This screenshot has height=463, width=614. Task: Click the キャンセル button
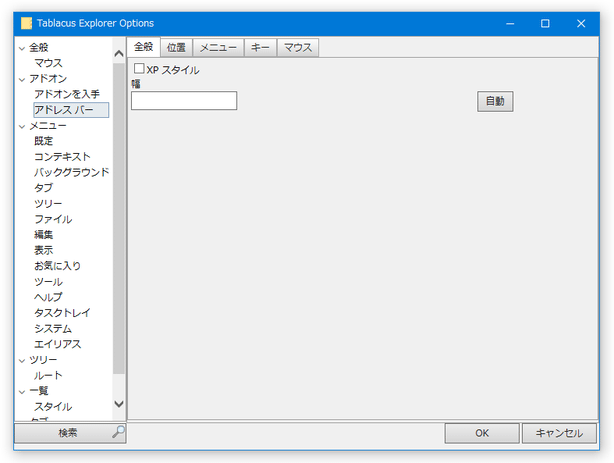pyautogui.click(x=559, y=433)
